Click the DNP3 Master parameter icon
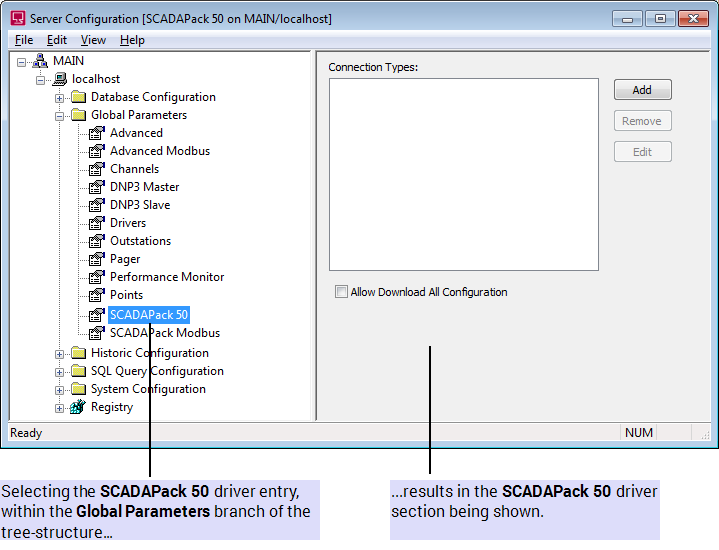The image size is (719, 550). coord(97,187)
